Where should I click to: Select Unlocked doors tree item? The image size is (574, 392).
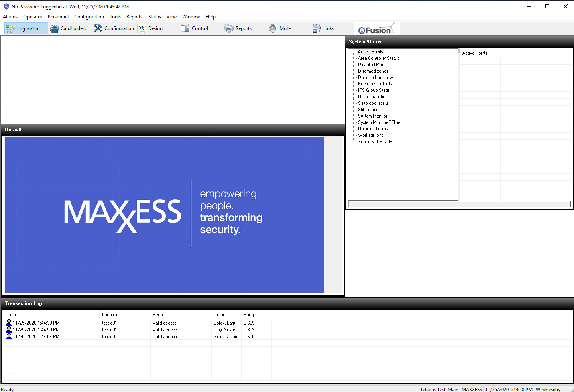[373, 129]
